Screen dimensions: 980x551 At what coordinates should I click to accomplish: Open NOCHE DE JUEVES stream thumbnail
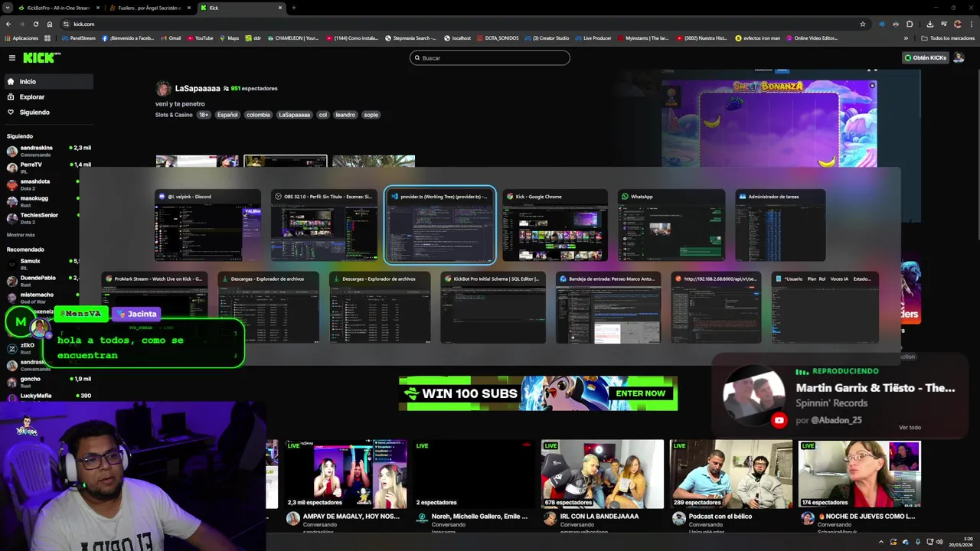click(860, 474)
